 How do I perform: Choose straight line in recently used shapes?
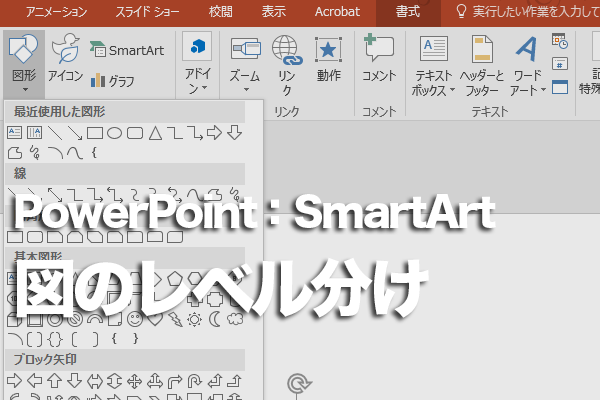click(55, 133)
